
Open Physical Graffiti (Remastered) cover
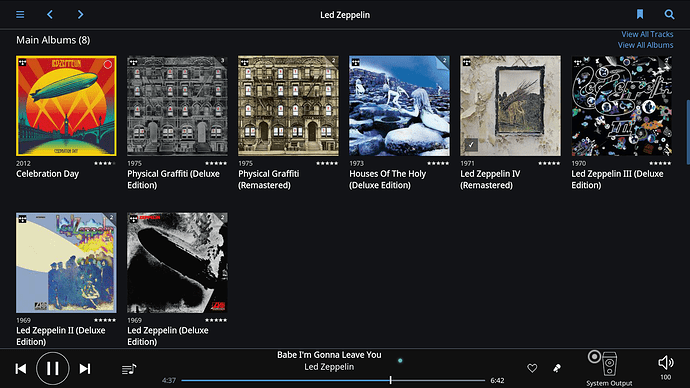[x=288, y=106]
